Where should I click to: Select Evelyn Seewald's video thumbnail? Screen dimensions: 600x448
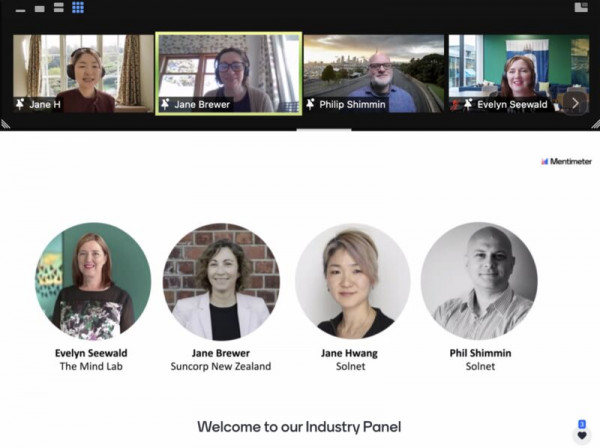pyautogui.click(x=519, y=73)
